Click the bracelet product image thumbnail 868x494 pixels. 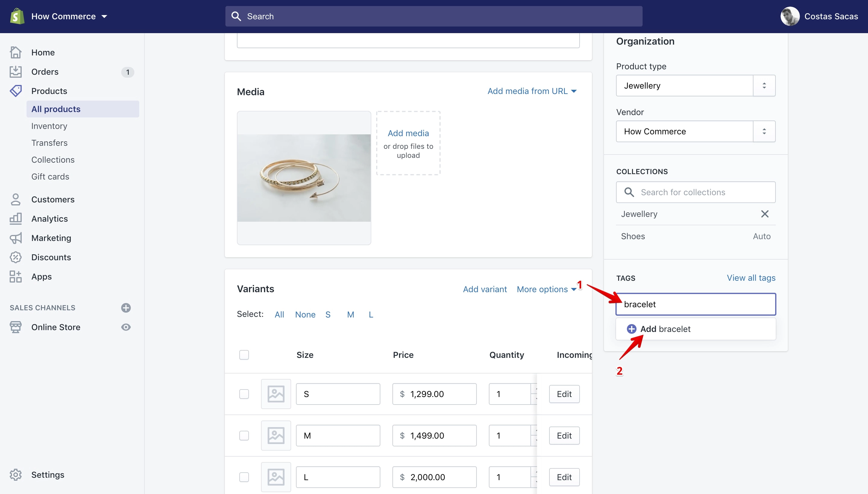[x=304, y=178]
